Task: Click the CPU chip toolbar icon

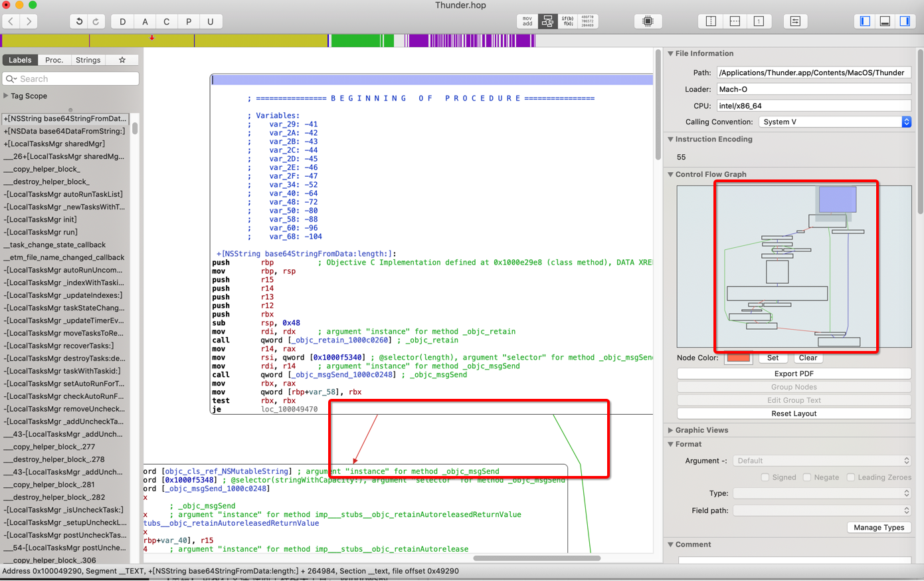Action: [x=648, y=21]
